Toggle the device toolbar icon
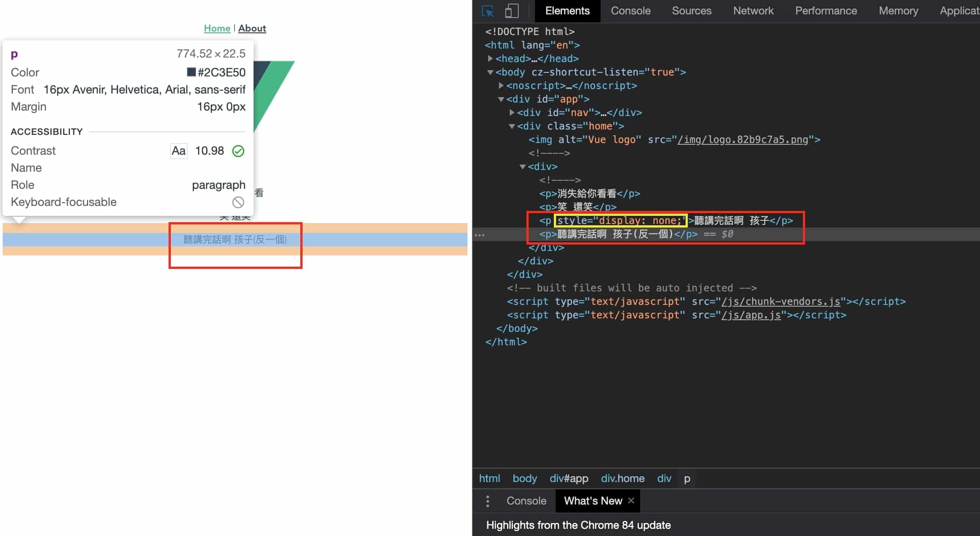This screenshot has width=980, height=536. tap(512, 11)
